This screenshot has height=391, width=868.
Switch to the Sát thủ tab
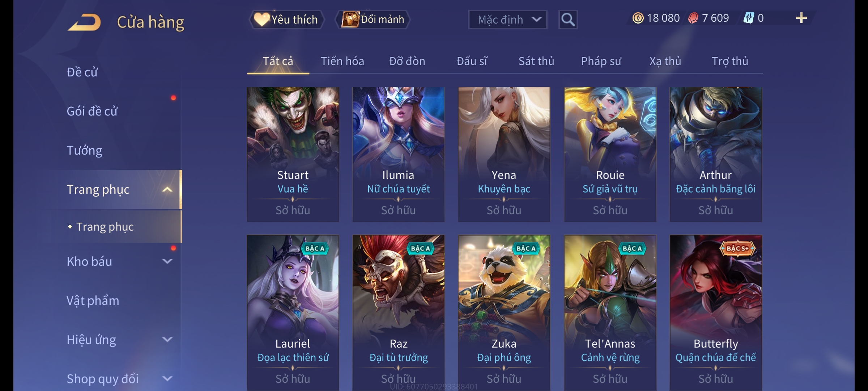pos(536,61)
